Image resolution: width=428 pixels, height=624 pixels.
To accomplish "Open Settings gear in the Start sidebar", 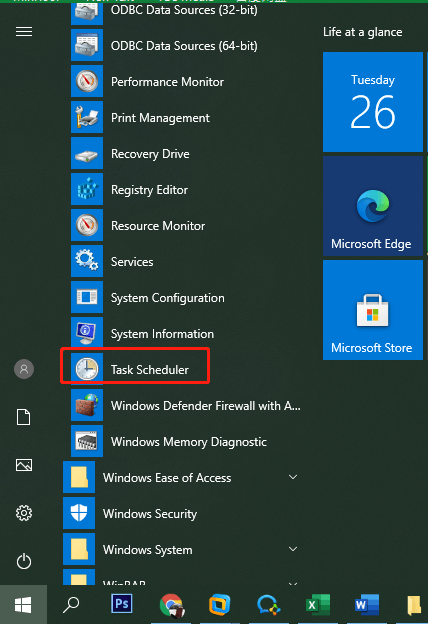I will 24,513.
